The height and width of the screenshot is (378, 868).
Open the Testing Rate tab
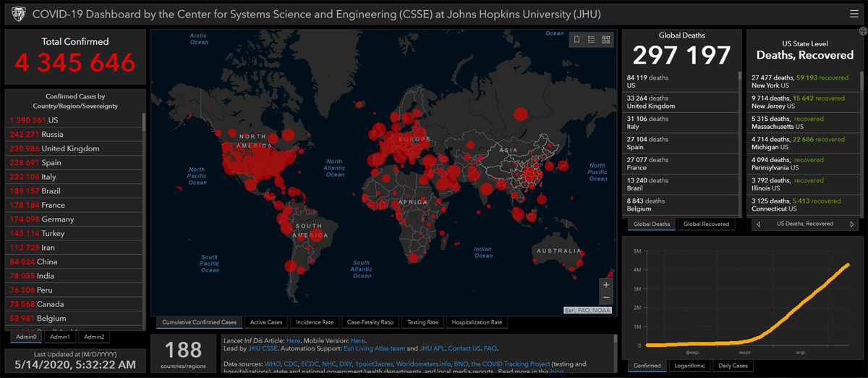click(x=422, y=322)
